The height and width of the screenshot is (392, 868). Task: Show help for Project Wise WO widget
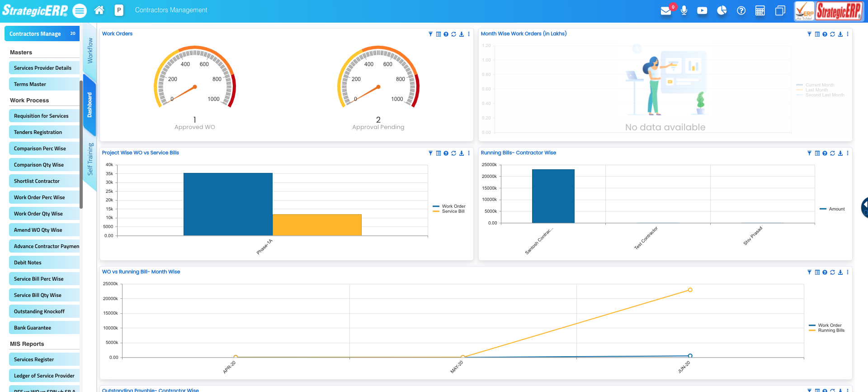(446, 153)
